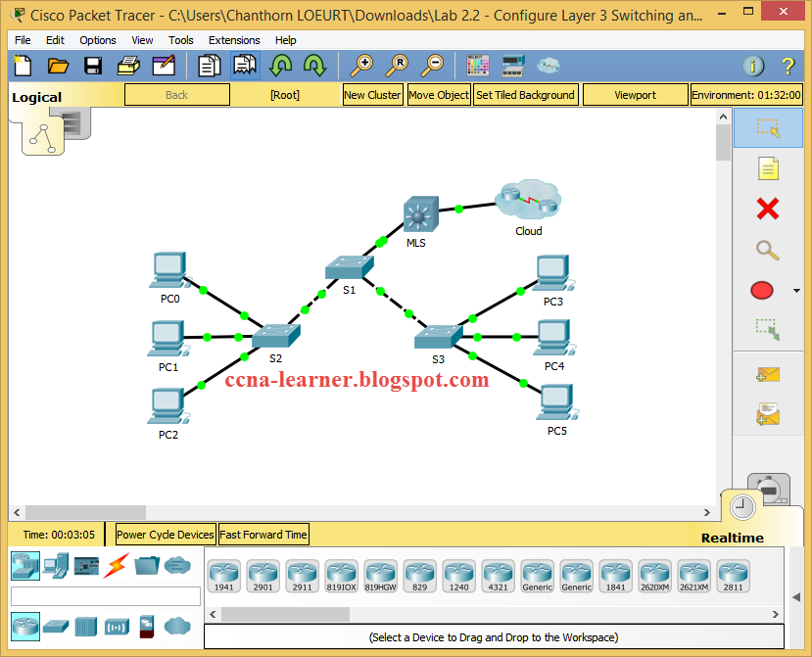Select the red ellipse draw shape swatch
This screenshot has width=812, height=657.
(761, 290)
